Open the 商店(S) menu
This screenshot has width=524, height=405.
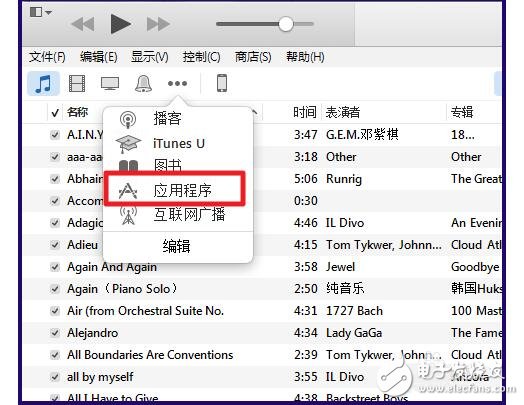click(x=253, y=57)
